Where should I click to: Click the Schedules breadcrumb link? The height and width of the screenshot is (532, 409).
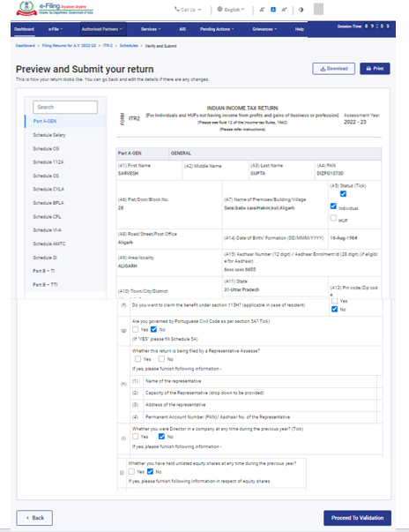pyautogui.click(x=129, y=46)
